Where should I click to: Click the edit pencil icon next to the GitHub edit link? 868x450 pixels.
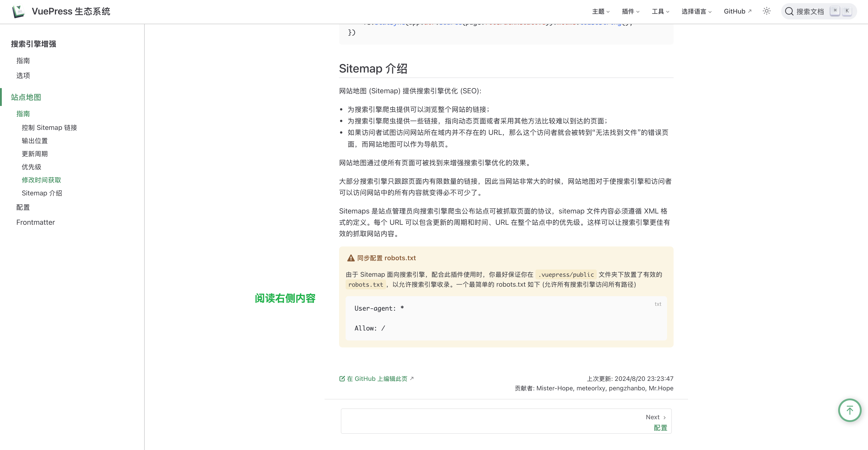click(342, 379)
